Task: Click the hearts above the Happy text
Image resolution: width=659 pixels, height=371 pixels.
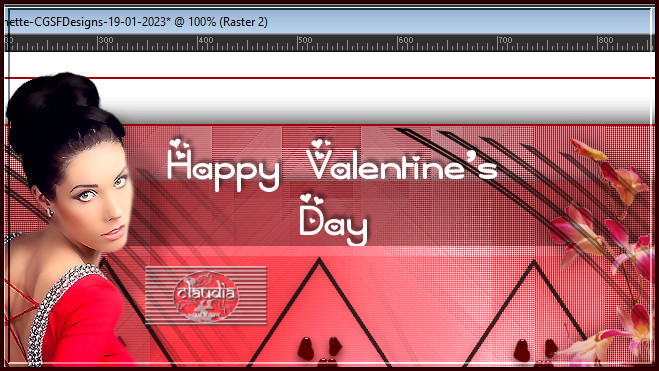Action: click(179, 148)
